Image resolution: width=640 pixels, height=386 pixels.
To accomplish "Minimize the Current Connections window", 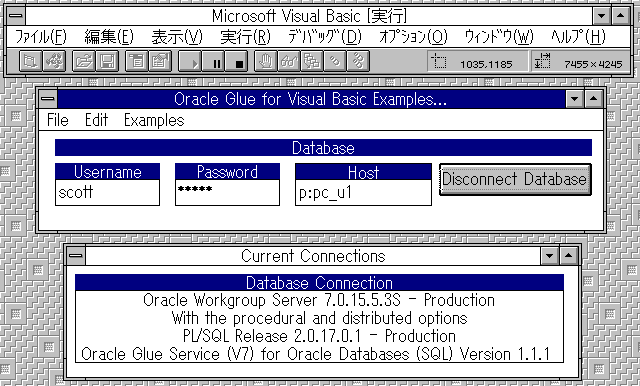I will (x=549, y=256).
